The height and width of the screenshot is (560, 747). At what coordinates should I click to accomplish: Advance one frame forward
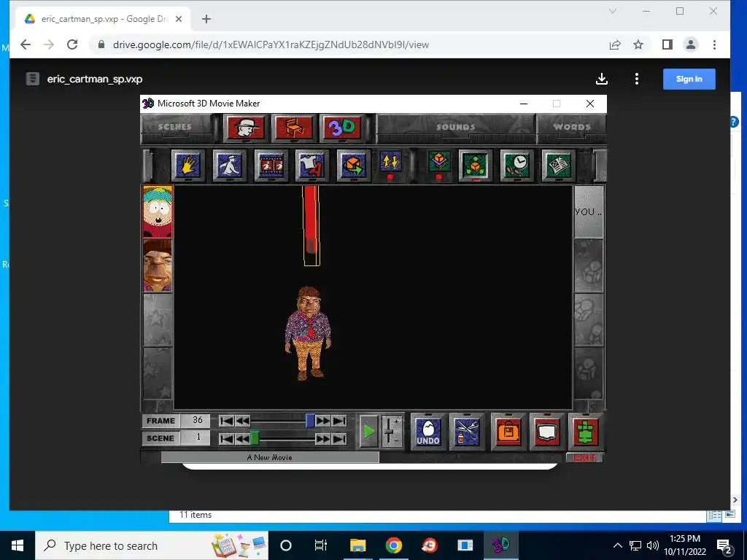[x=323, y=421]
